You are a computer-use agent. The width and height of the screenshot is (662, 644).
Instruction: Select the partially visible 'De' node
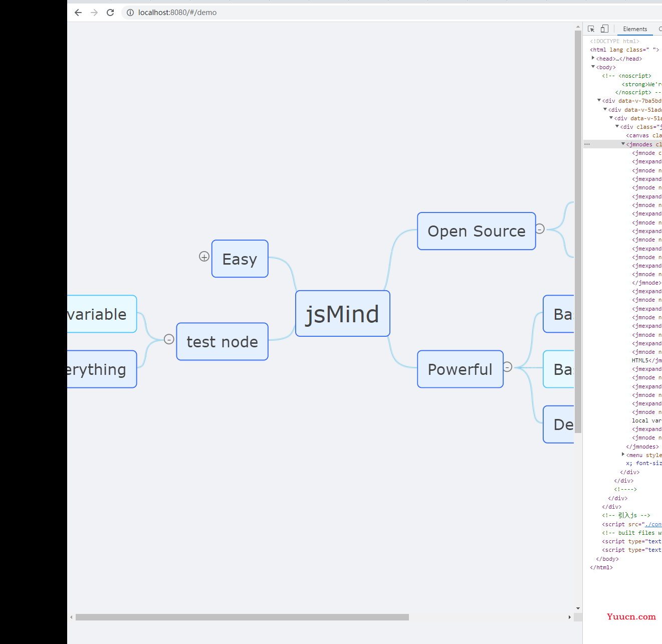click(x=559, y=424)
